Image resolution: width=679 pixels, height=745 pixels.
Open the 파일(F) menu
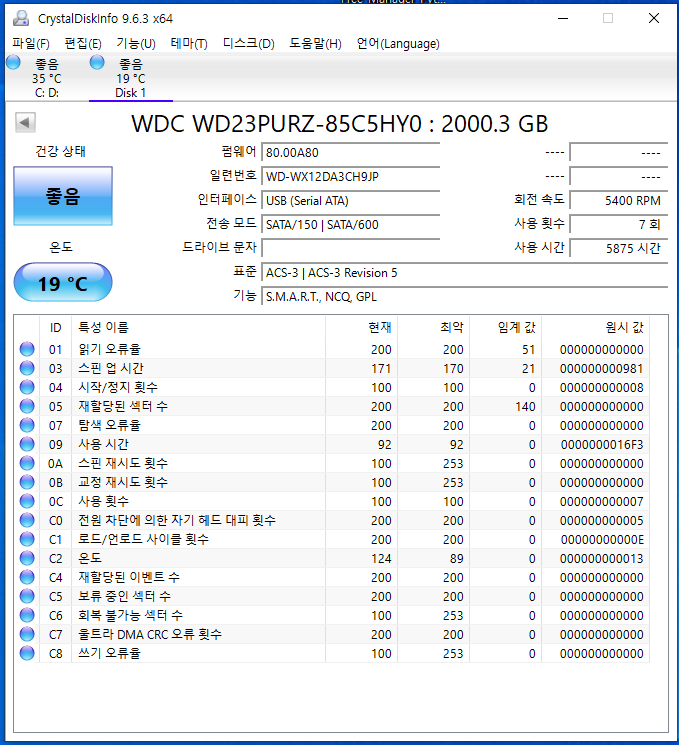pyautogui.click(x=31, y=44)
